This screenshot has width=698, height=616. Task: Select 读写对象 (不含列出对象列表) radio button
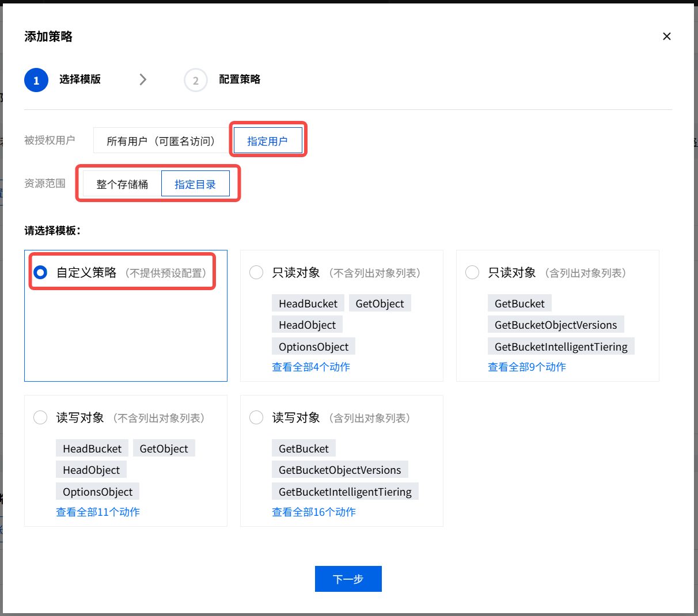point(40,417)
